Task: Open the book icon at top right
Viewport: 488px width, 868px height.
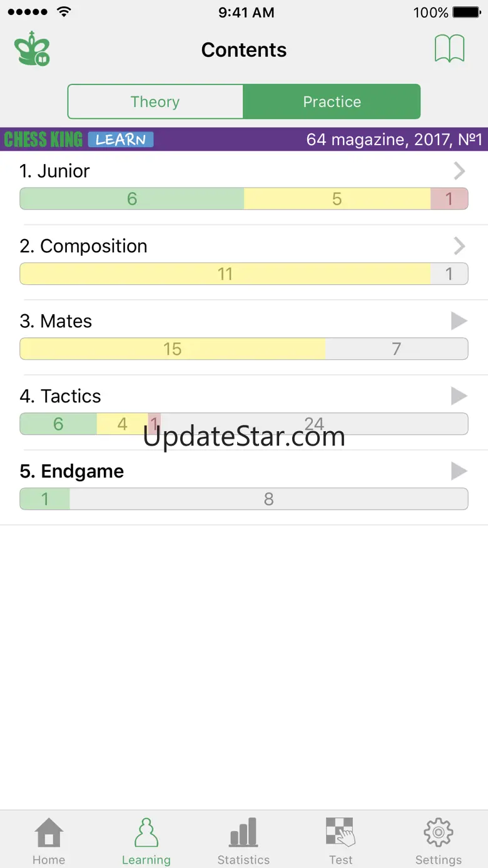Action: point(450,49)
